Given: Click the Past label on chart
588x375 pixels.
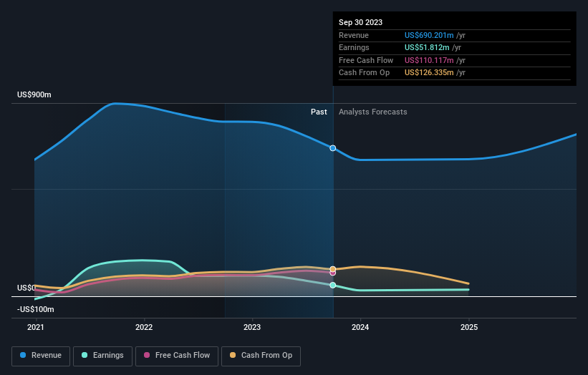Looking at the screenshot, I should 319,112.
